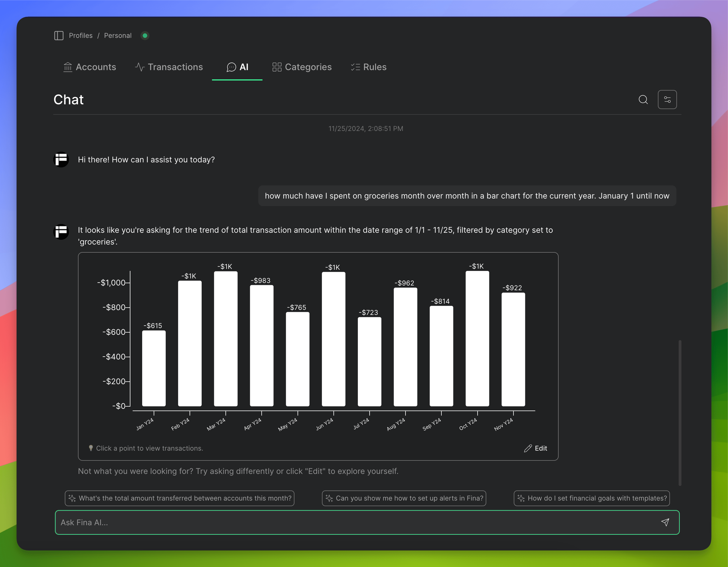728x567 pixels.
Task: Select the AI tab
Action: (x=237, y=67)
